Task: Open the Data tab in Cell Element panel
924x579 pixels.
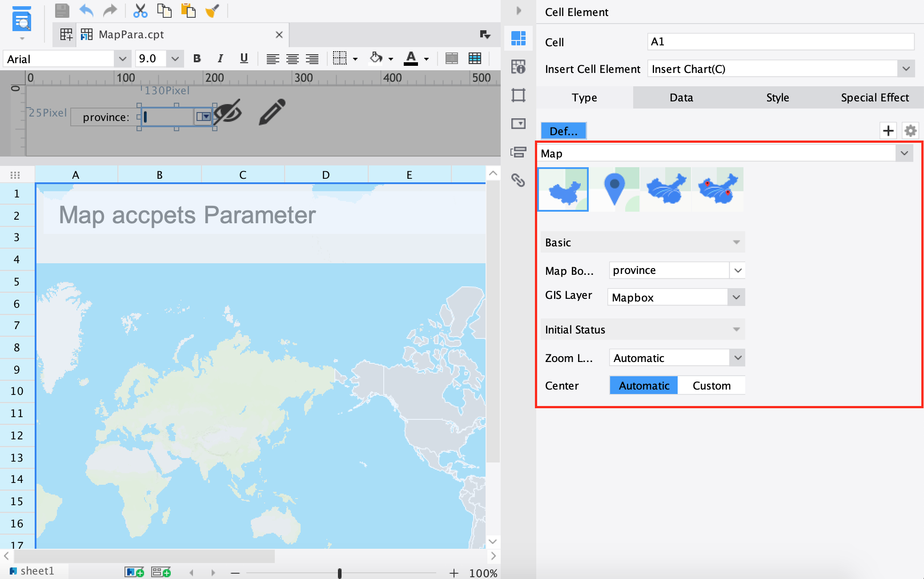Action: tap(681, 97)
